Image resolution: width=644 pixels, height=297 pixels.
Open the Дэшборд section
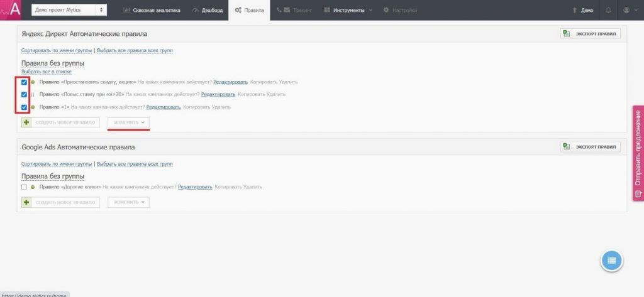click(206, 10)
